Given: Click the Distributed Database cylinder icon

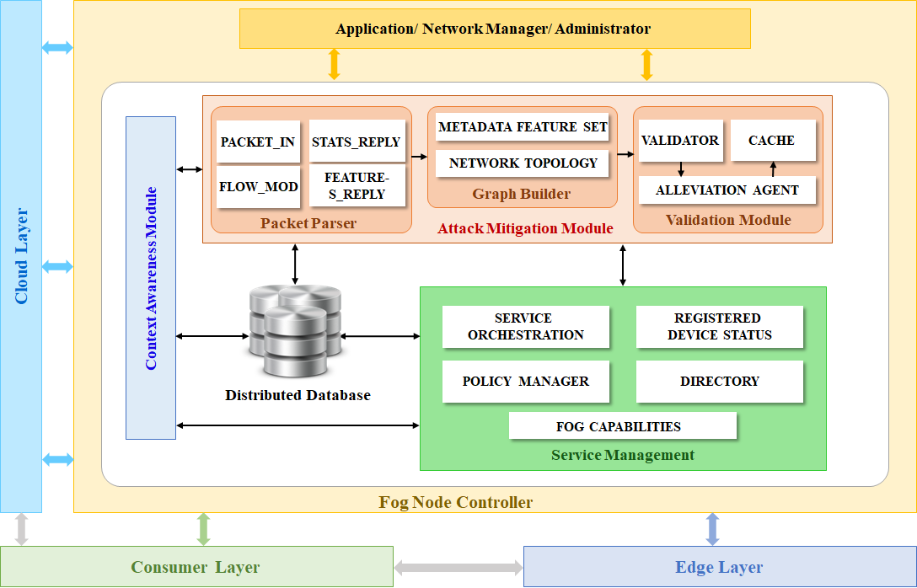Looking at the screenshot, I should coord(296,332).
